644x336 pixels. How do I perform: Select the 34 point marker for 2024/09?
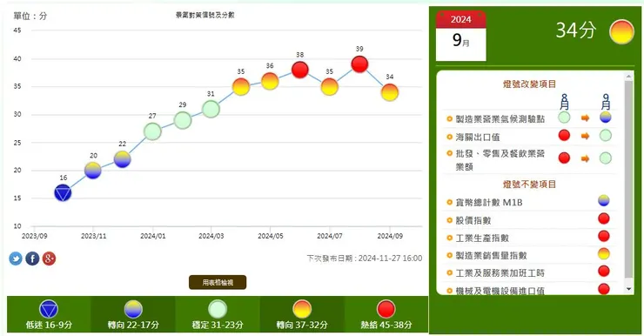389,92
